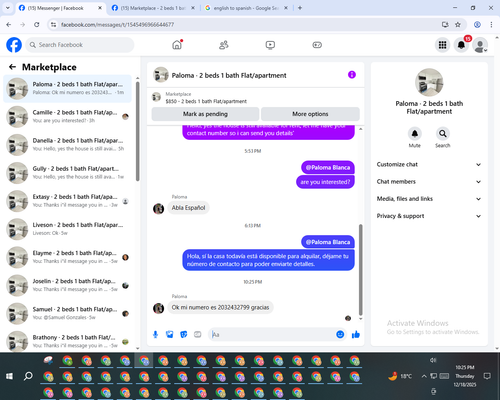500x400 pixels.
Task: Open the account profile avatar menu
Action: [x=480, y=45]
